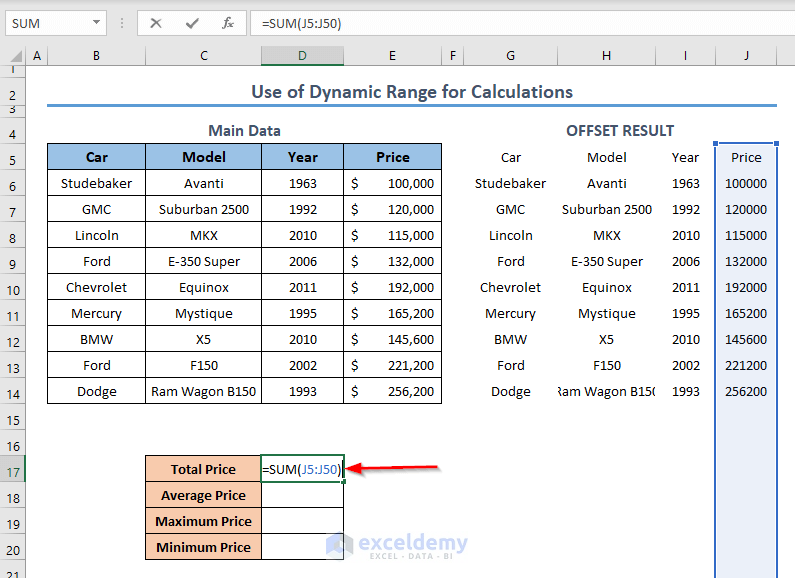Screen dimensions: 795x578
Task: Select 'Dodge' cell in OFFSET RESULT column G
Action: point(511,391)
